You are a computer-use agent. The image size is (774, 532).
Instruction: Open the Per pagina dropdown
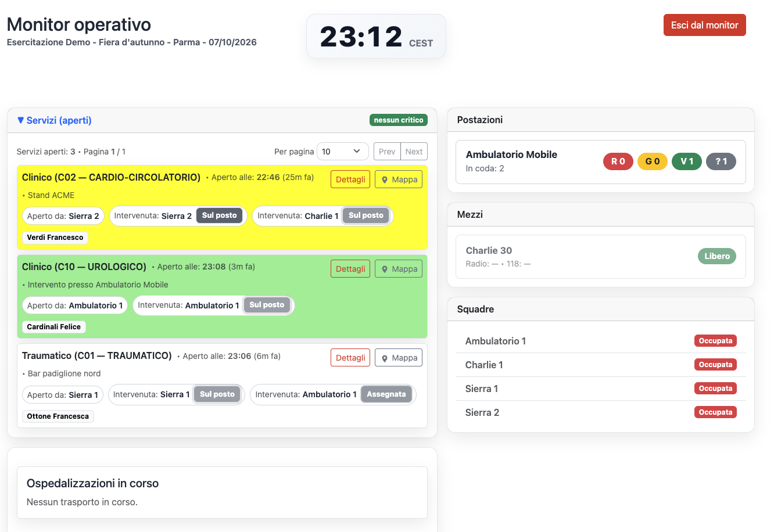tap(343, 152)
